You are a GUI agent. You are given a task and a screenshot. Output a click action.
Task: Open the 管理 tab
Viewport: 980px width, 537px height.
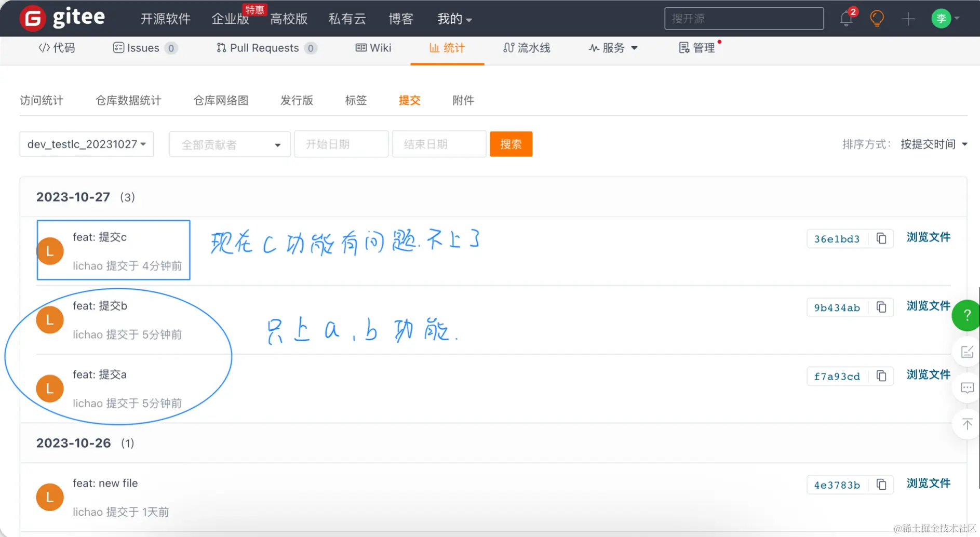click(697, 48)
